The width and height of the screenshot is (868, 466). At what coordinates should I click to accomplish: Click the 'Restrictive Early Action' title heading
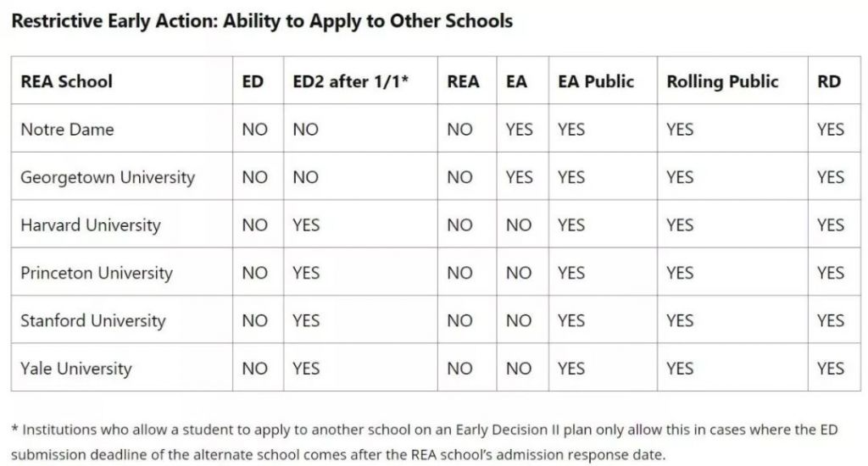[262, 20]
